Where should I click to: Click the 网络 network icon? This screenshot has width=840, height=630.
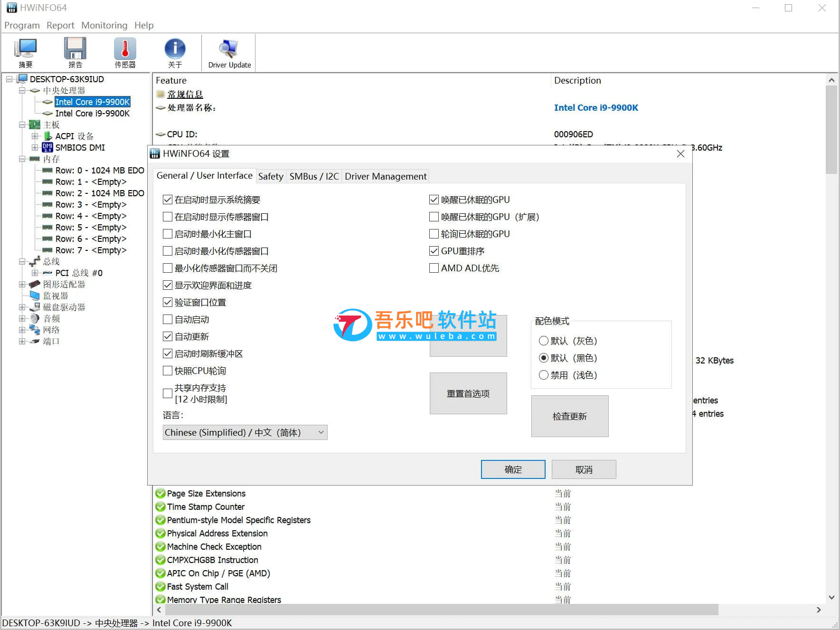[34, 330]
